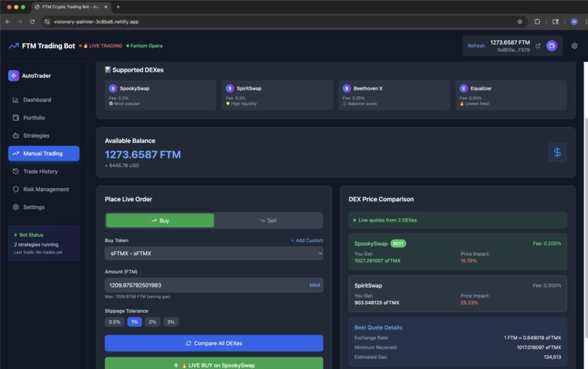Click the Portfolio wallet icon
The height and width of the screenshot is (369, 588).
tap(16, 117)
